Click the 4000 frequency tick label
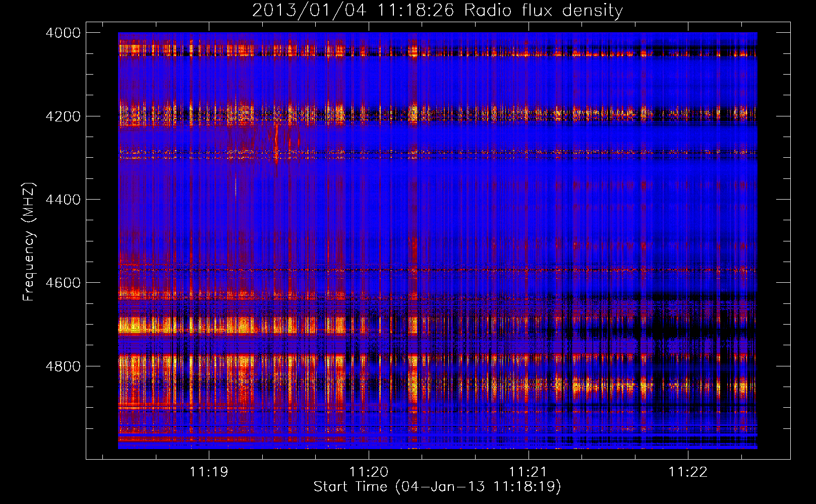816x504 pixels. click(x=63, y=33)
